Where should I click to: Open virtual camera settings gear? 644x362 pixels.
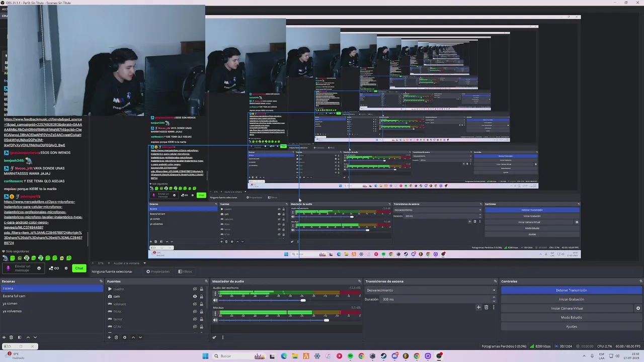pos(638,308)
